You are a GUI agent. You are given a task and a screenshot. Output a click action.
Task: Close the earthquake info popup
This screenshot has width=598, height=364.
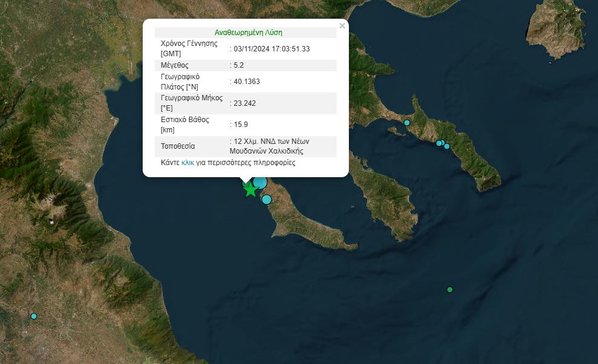[342, 26]
